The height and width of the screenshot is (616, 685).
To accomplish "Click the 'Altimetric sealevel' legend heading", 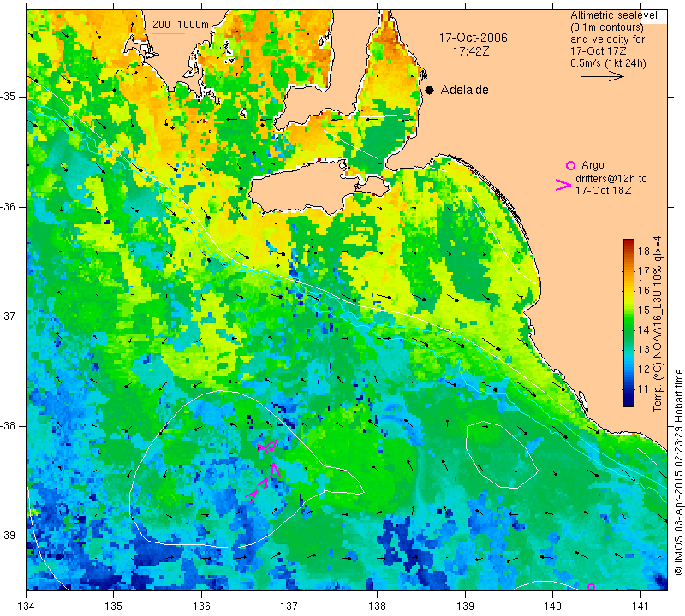I will [x=613, y=15].
